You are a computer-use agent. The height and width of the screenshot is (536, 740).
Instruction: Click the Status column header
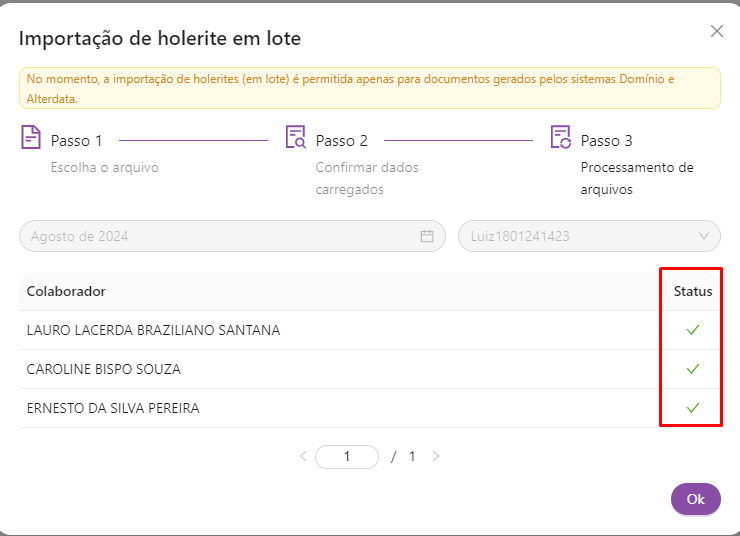[692, 291]
